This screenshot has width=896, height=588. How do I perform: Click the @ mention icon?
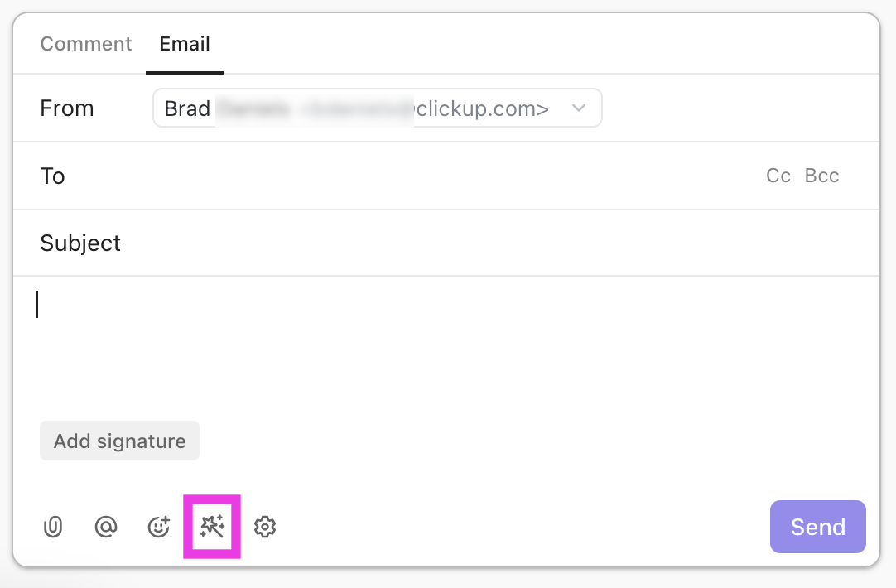point(106,527)
